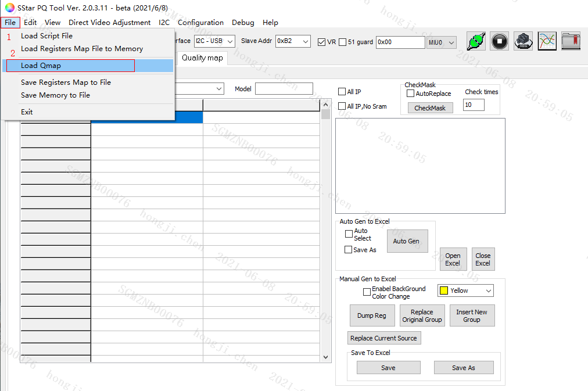
Task: Click the Close Excel button
Action: [x=483, y=259]
